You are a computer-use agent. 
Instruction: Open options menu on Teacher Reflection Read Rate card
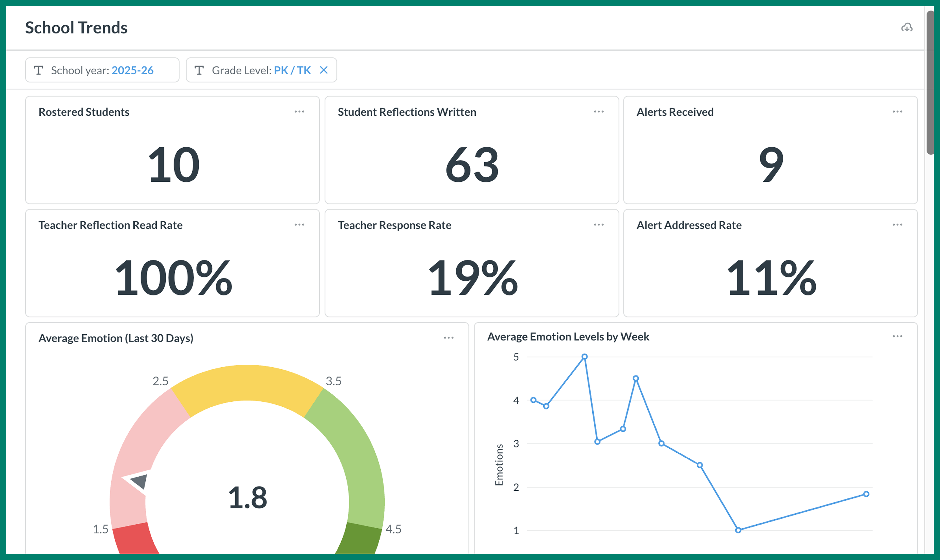[299, 225]
